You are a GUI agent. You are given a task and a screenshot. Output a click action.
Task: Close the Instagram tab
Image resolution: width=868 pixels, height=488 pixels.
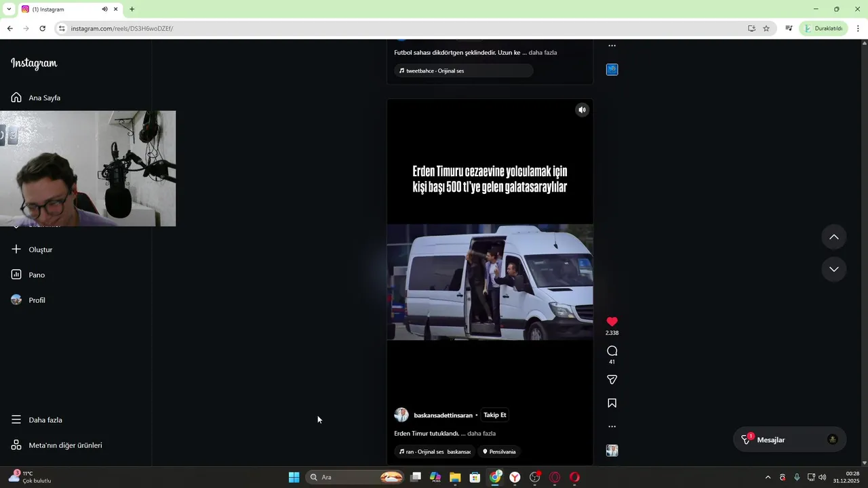(116, 9)
